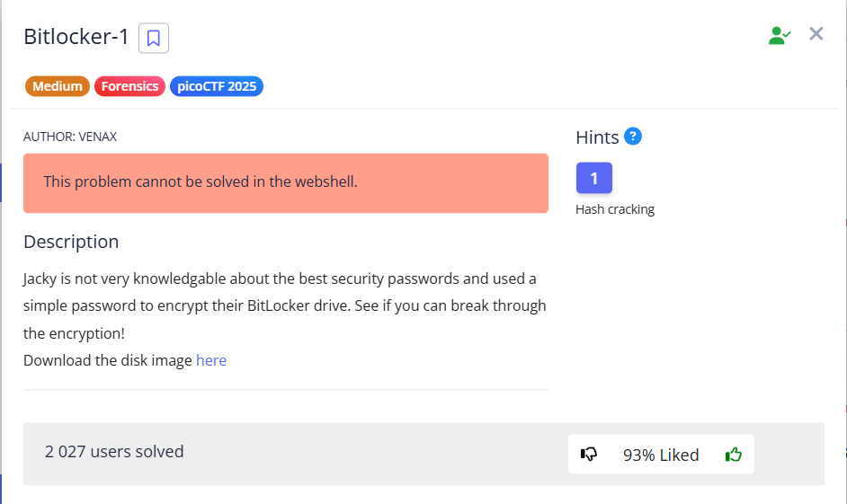Click the webshell warning banner
Viewport: 847px width, 504px height.
click(x=285, y=182)
